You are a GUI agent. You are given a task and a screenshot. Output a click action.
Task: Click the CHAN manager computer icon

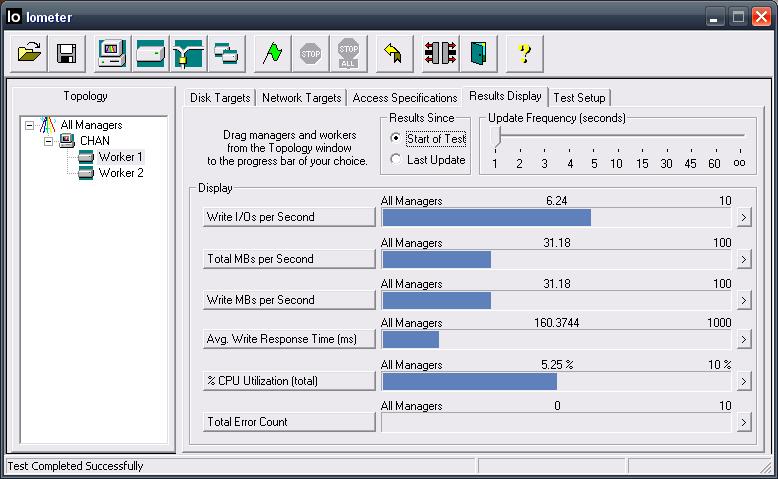(67, 141)
